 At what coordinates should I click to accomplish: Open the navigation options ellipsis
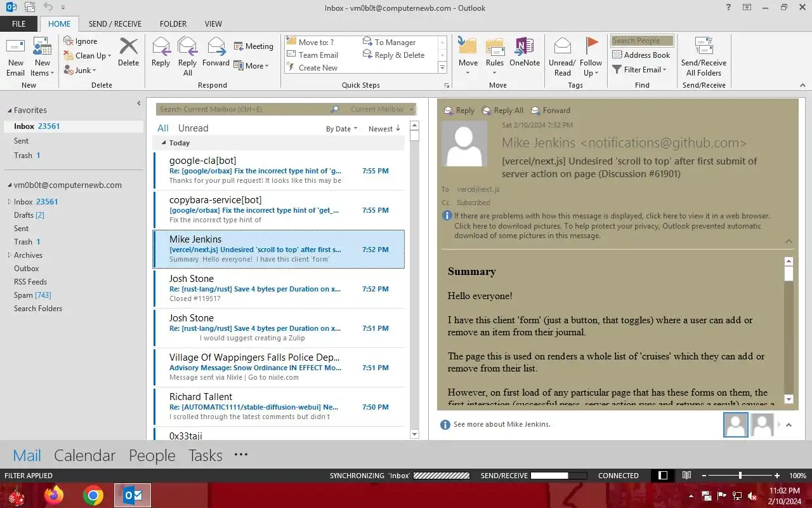240,455
